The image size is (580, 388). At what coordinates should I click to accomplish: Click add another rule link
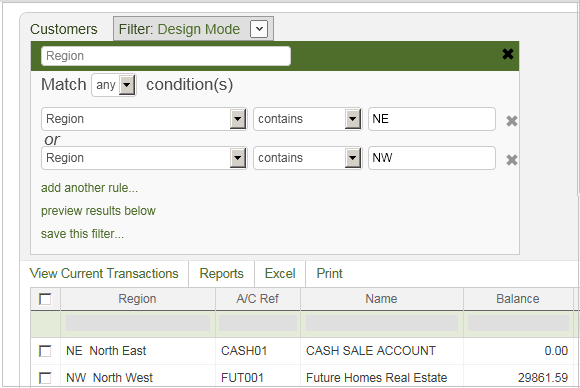coord(89,188)
